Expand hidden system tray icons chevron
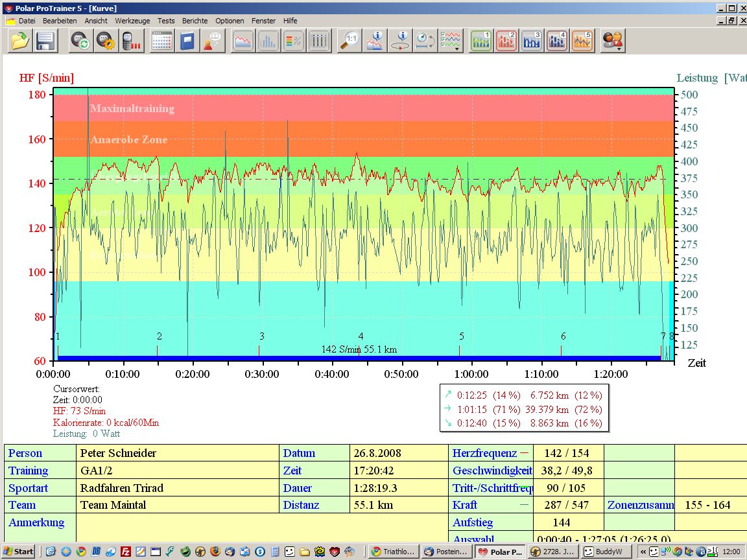 [643, 552]
